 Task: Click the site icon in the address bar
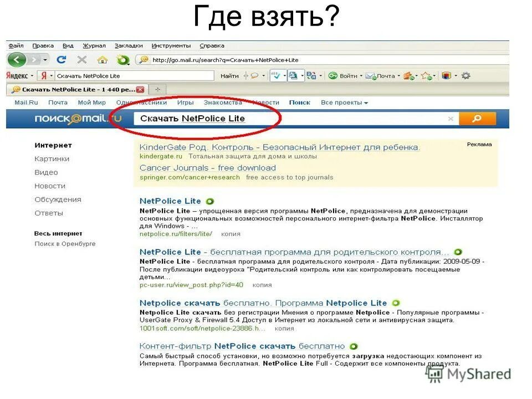tap(144, 60)
